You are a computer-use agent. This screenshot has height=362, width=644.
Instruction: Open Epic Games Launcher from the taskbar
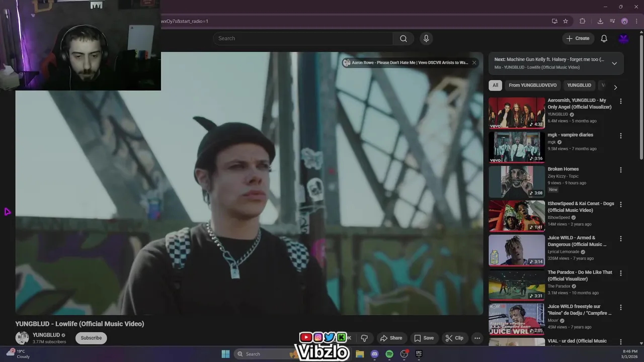click(x=419, y=354)
